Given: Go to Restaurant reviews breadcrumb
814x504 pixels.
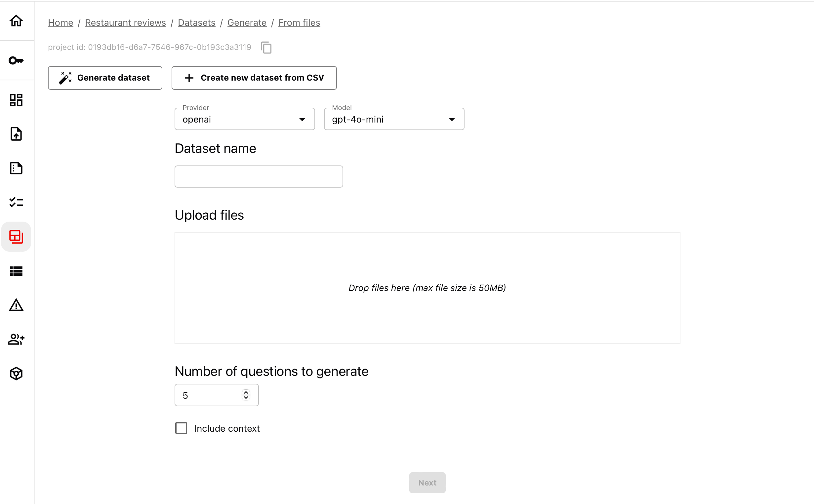Looking at the screenshot, I should [125, 23].
